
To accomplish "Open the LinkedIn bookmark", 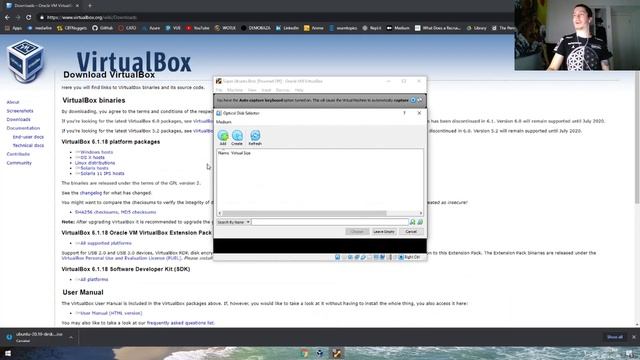I will point(287,28).
